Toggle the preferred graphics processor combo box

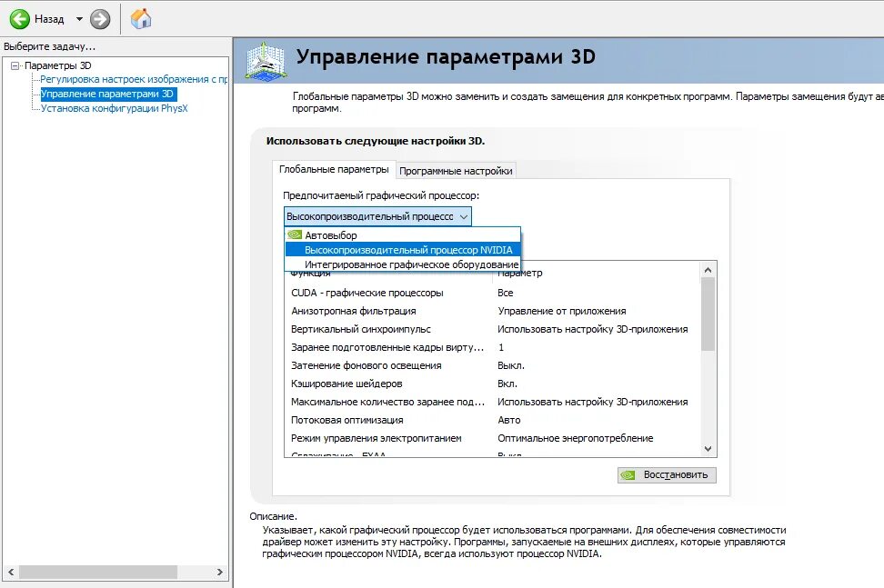377,216
